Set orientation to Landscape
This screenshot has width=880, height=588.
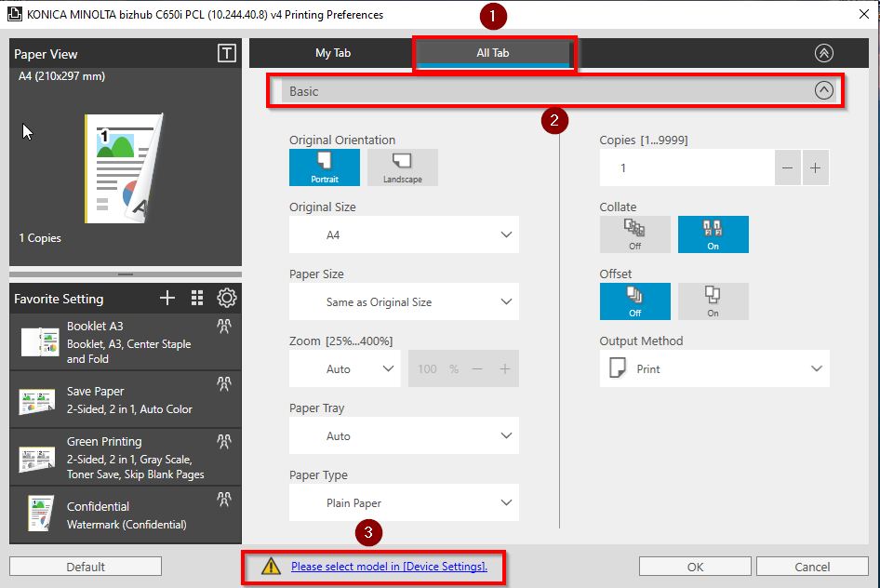click(x=402, y=167)
